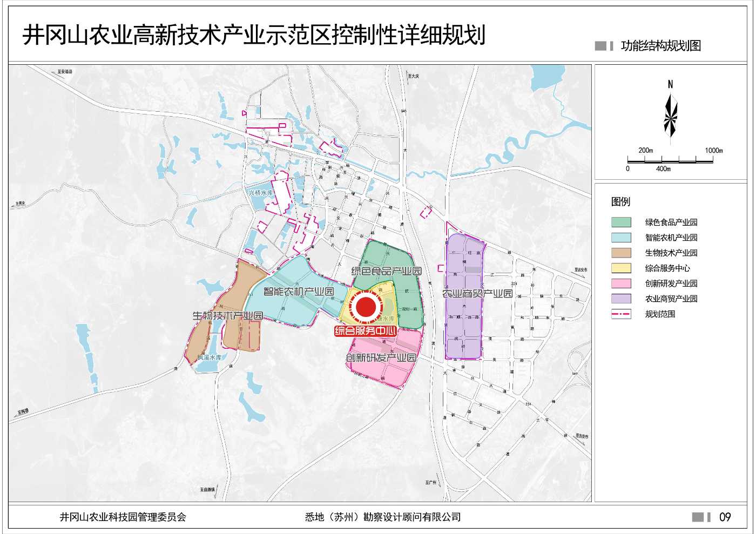
Task: Click legend text 创新研发产业园
Action: tap(671, 283)
